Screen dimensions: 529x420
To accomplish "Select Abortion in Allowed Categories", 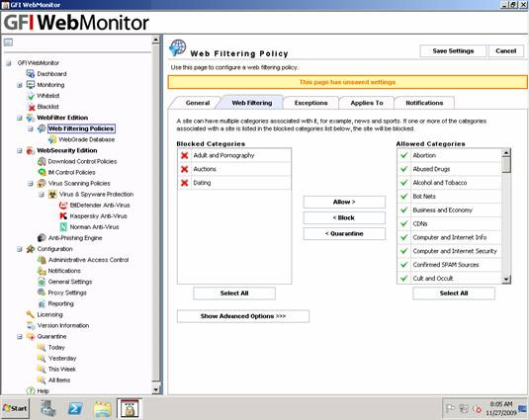I will point(449,155).
